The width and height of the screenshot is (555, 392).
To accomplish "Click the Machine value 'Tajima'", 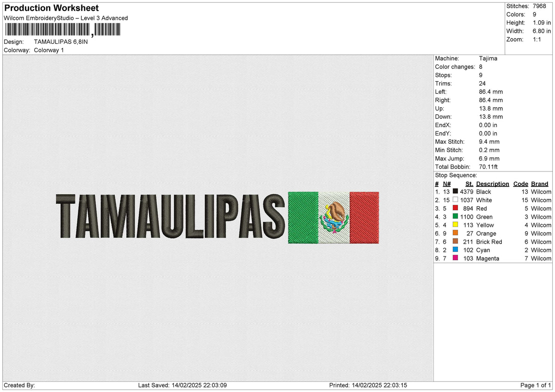I will [x=488, y=59].
